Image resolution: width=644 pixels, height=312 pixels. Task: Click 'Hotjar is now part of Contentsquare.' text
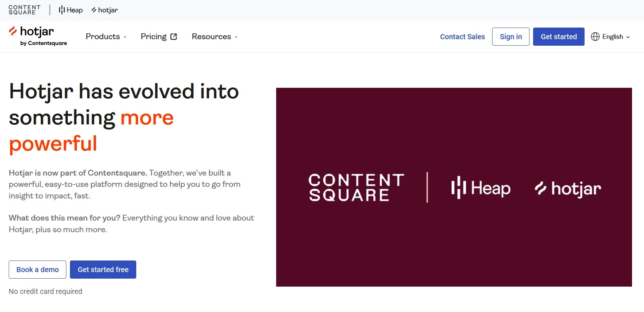coord(78,173)
